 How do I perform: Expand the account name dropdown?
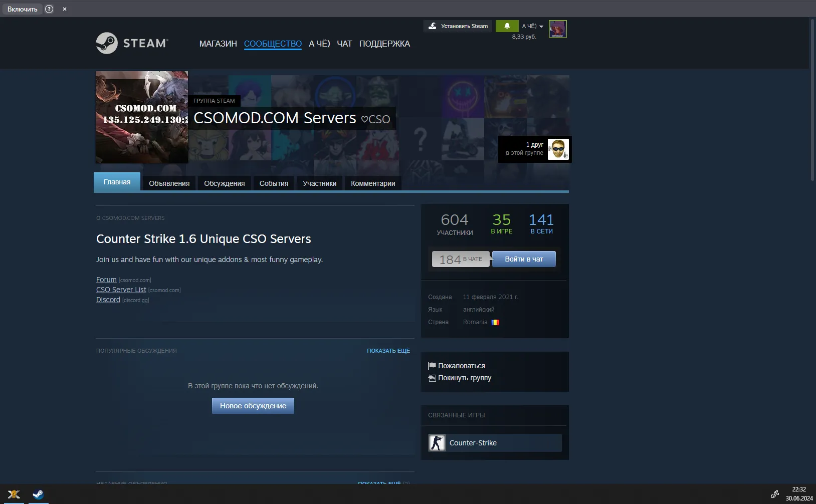532,26
